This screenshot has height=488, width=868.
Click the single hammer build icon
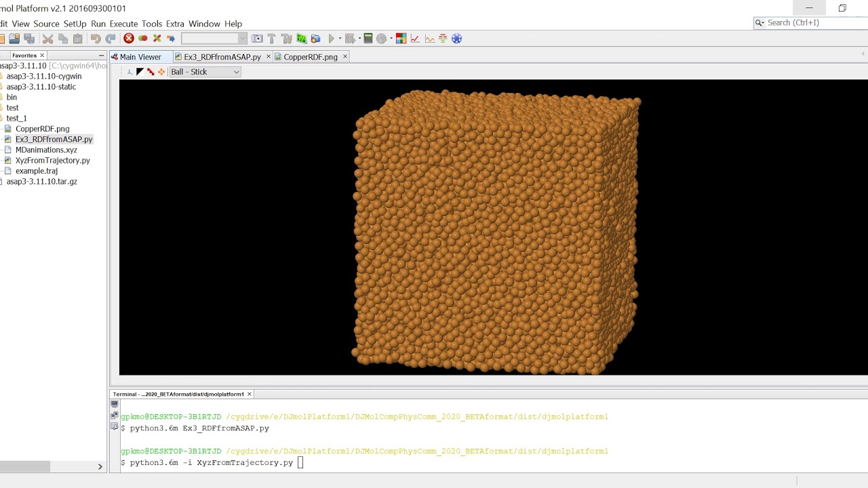point(271,39)
